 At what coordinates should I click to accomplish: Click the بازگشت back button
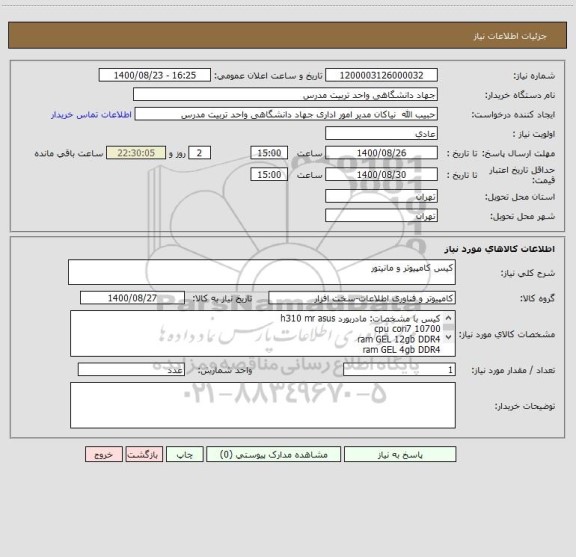(144, 454)
